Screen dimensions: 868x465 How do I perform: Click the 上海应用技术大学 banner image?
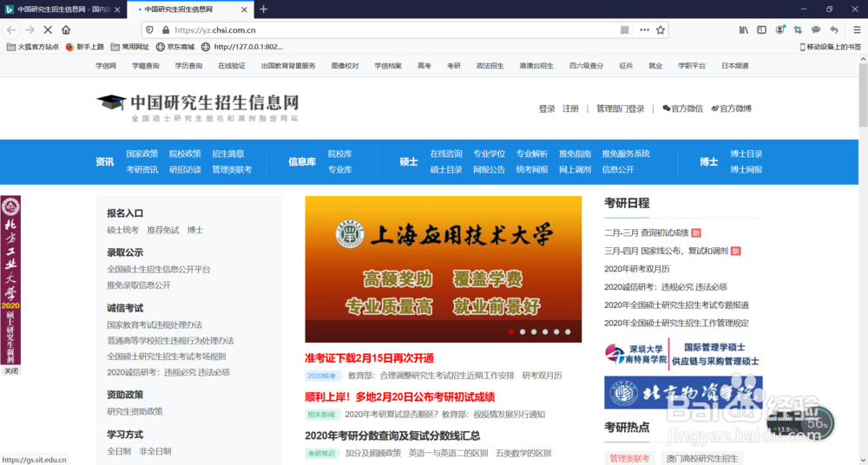coord(443,269)
